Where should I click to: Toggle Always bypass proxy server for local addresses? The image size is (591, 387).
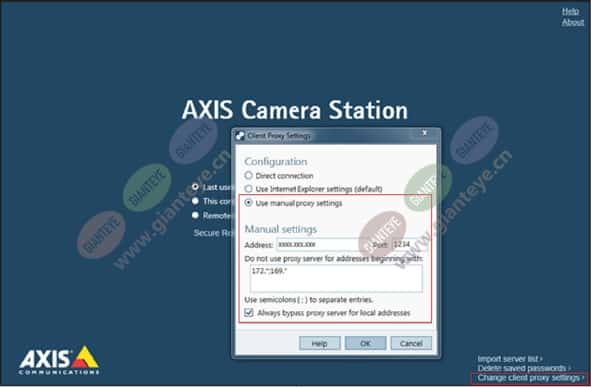coord(249,312)
